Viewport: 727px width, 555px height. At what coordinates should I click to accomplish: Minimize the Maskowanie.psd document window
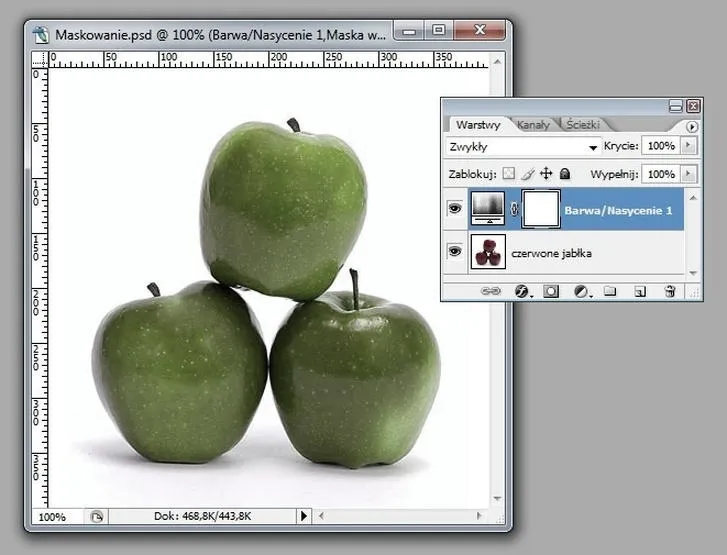(408, 32)
